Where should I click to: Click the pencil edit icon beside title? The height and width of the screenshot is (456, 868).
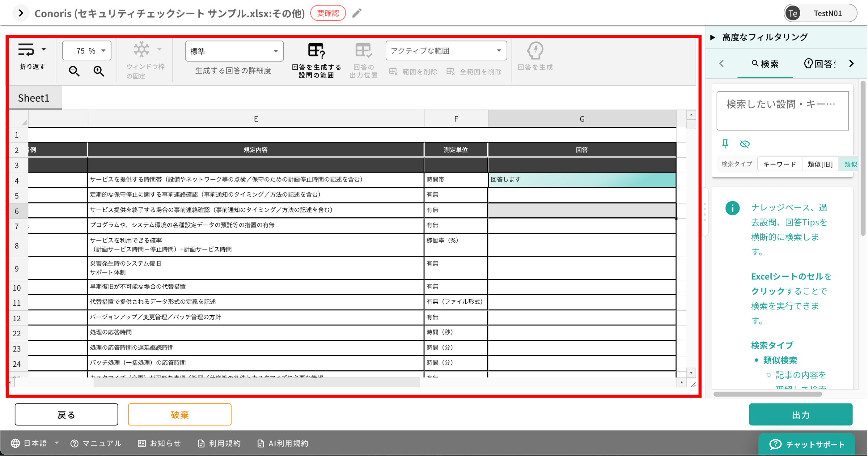pyautogui.click(x=357, y=13)
